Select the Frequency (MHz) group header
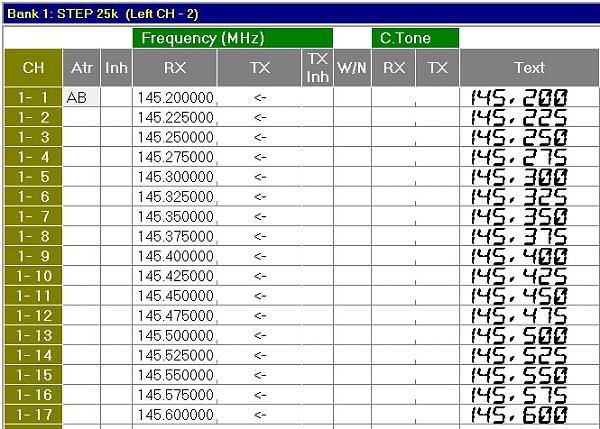The width and height of the screenshot is (600, 429). (233, 38)
